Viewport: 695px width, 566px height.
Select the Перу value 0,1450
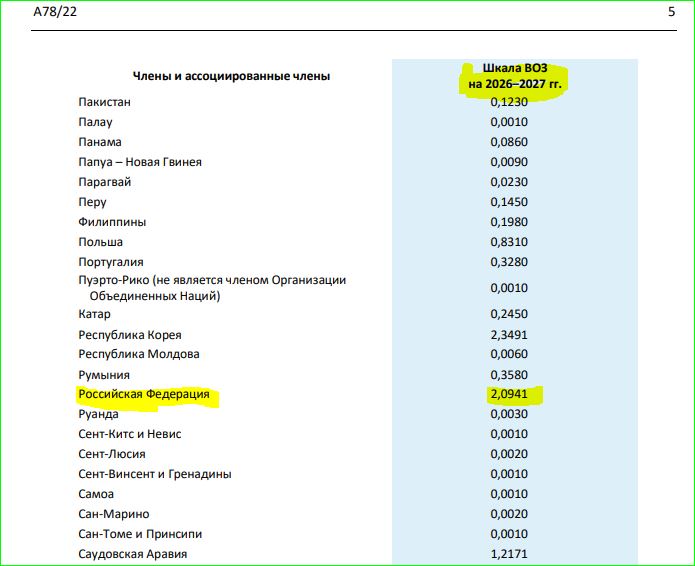point(509,202)
